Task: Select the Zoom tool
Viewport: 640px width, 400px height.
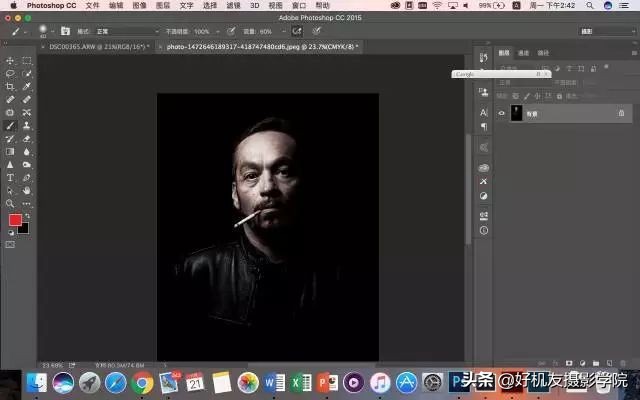Action: [10, 203]
